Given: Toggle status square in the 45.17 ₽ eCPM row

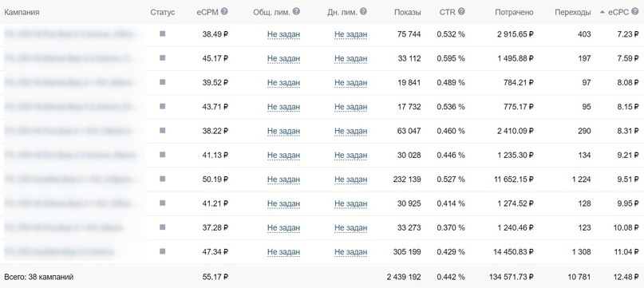Looking at the screenshot, I should (x=163, y=58).
